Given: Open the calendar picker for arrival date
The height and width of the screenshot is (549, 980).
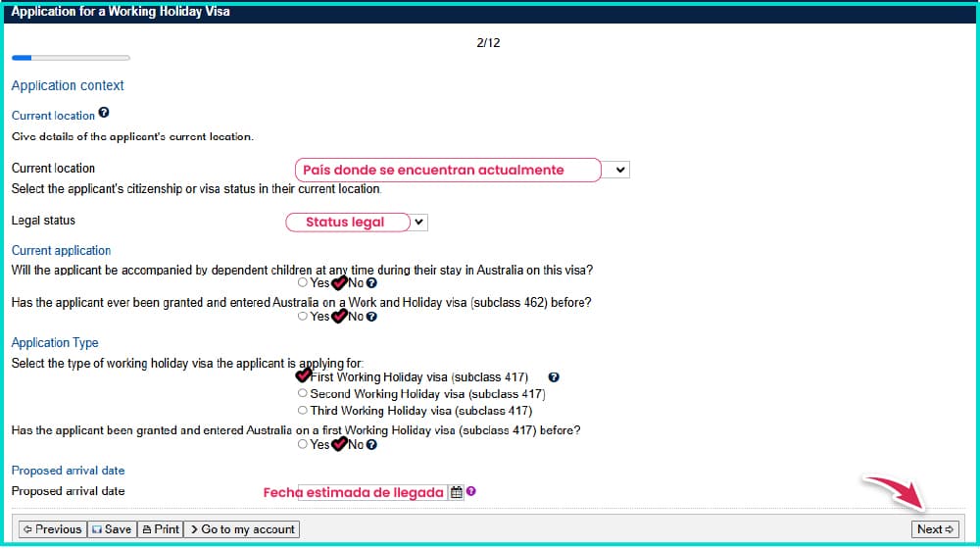Looking at the screenshot, I should pyautogui.click(x=456, y=492).
